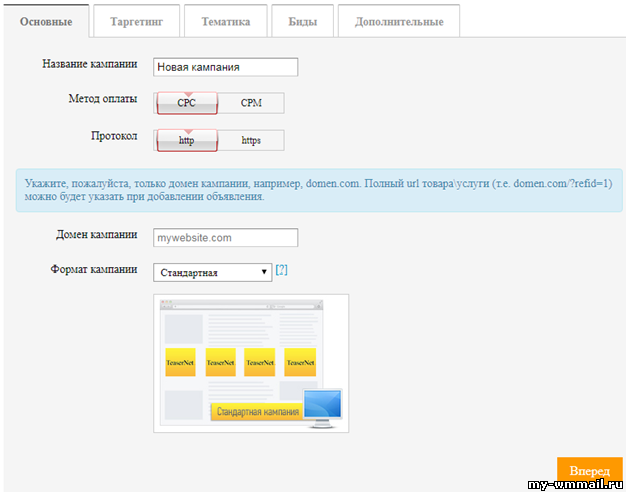This screenshot has height=494, width=628.
Task: Go to the Биды tab
Action: (302, 21)
